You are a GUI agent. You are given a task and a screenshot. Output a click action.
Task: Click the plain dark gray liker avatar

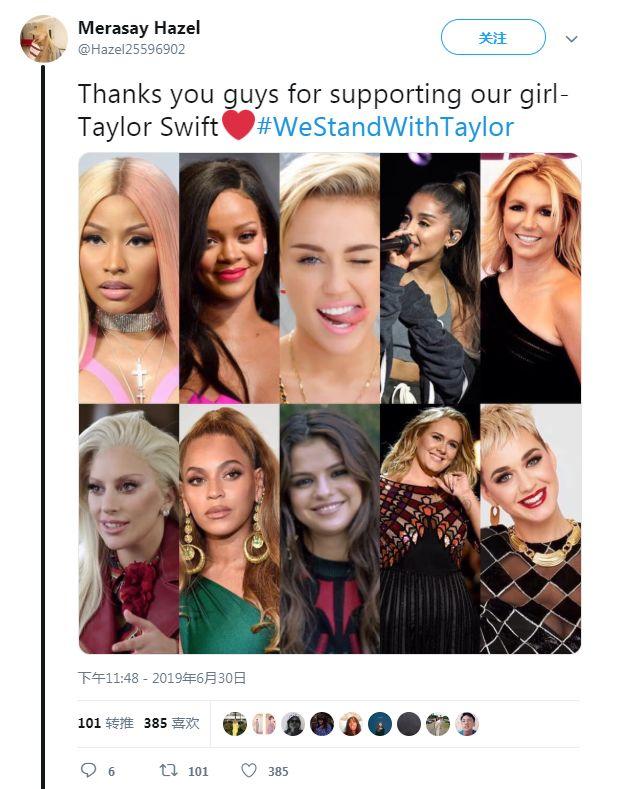click(x=408, y=724)
